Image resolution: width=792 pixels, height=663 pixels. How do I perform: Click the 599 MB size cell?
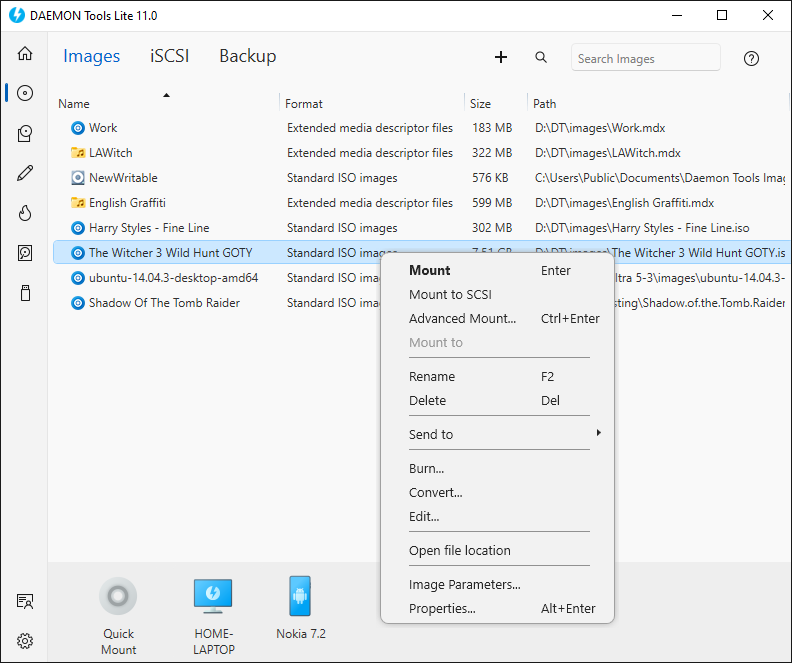point(492,202)
